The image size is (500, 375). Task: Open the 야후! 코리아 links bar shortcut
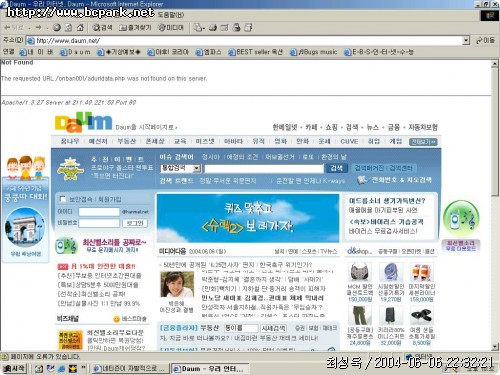[x=168, y=52]
